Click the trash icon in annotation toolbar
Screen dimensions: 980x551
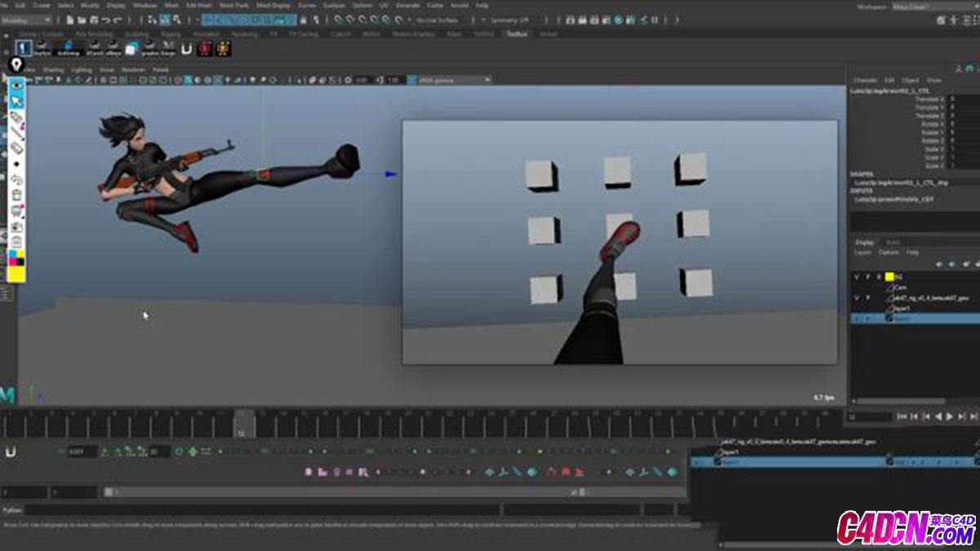point(16,196)
